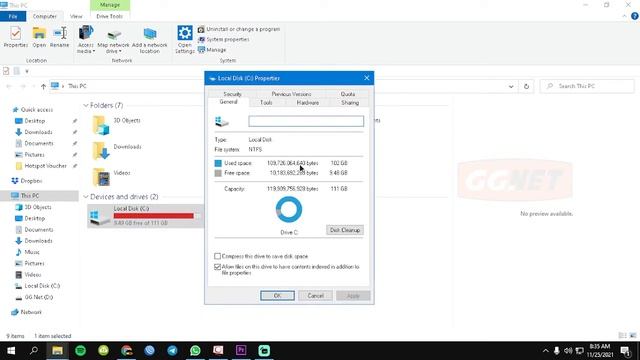The width and height of the screenshot is (640, 360).
Task: Select the Videos folder in main pane
Action: tap(111, 177)
